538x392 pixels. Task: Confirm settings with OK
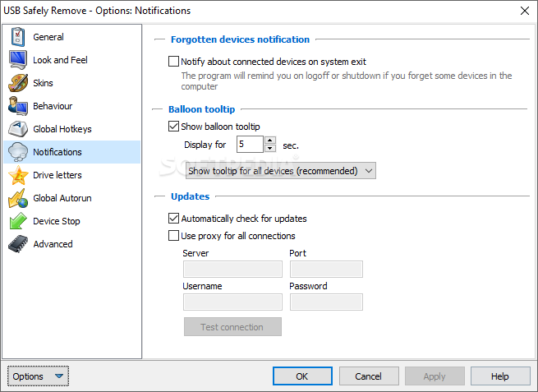click(302, 376)
